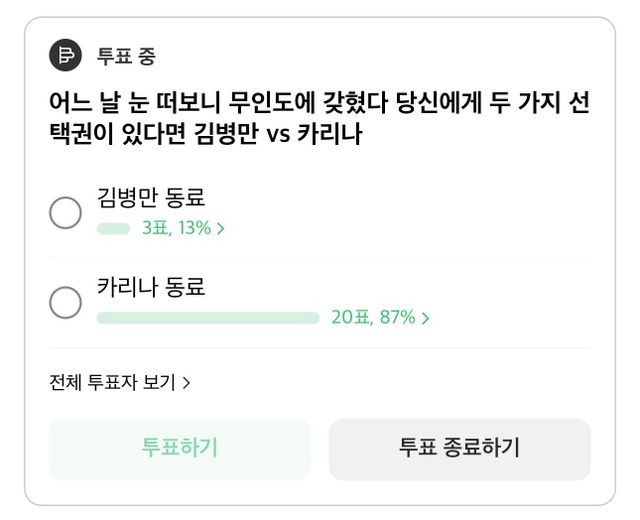Image resolution: width=640 pixels, height=520 pixels.
Task: Click the short 13% vote progress bar
Action: [113, 228]
